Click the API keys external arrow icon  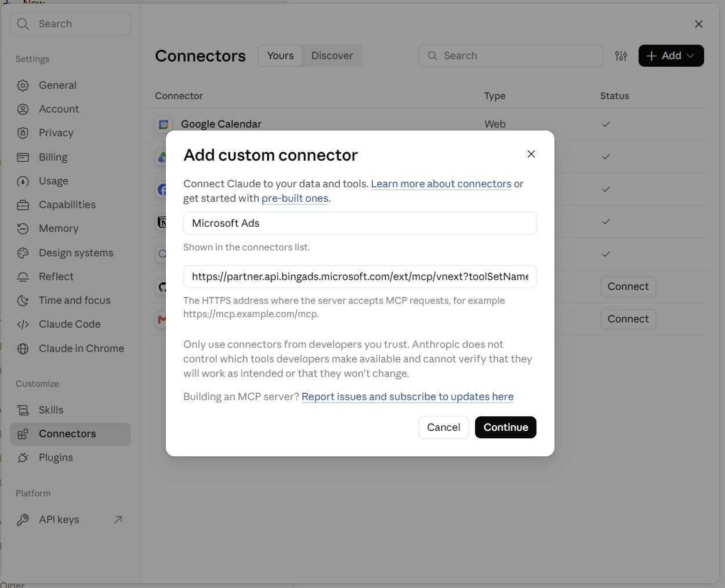(118, 520)
